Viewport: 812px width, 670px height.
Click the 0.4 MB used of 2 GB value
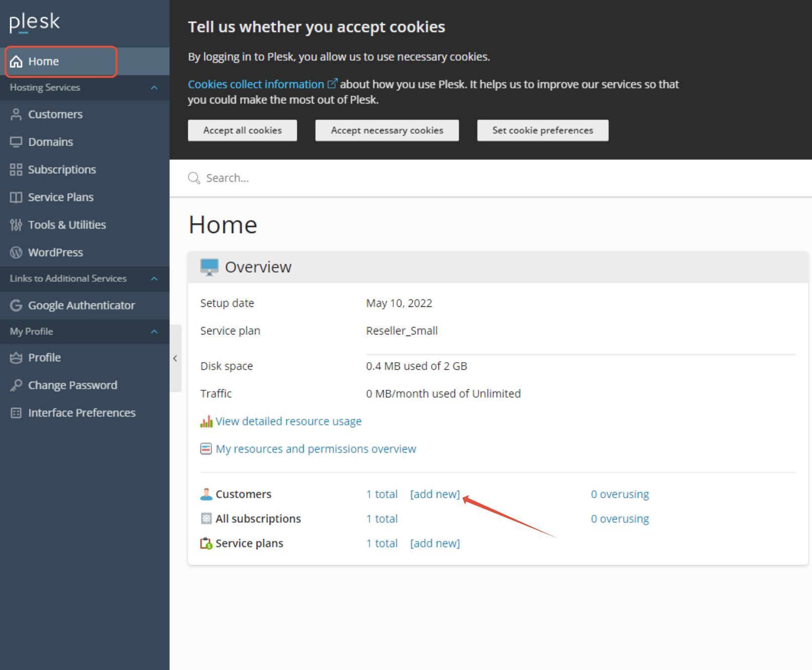tap(417, 366)
